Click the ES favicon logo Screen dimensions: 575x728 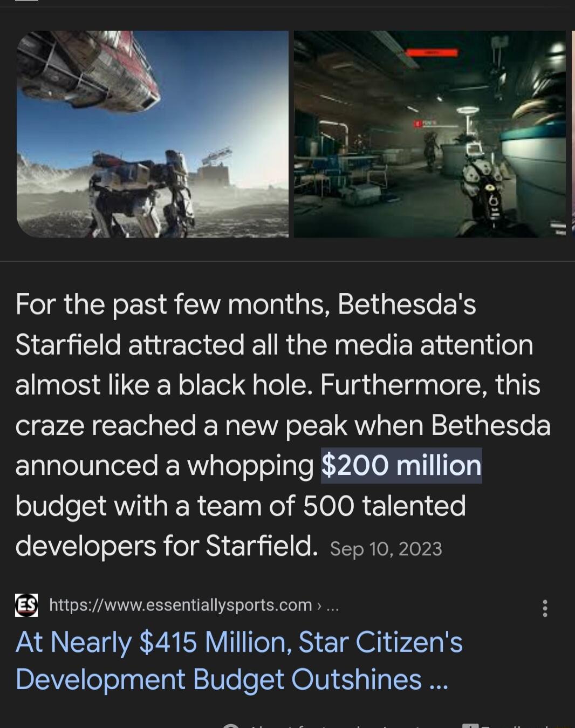(x=26, y=605)
